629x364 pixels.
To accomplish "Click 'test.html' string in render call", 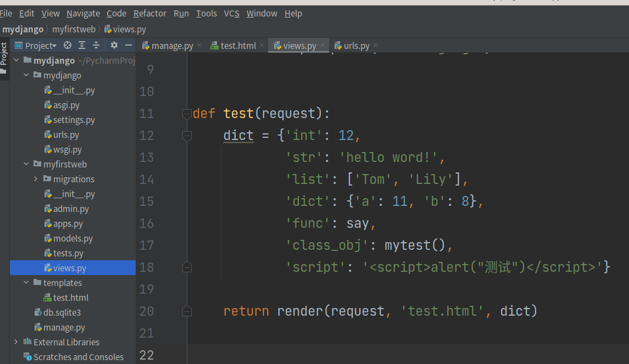I will pyautogui.click(x=442, y=311).
